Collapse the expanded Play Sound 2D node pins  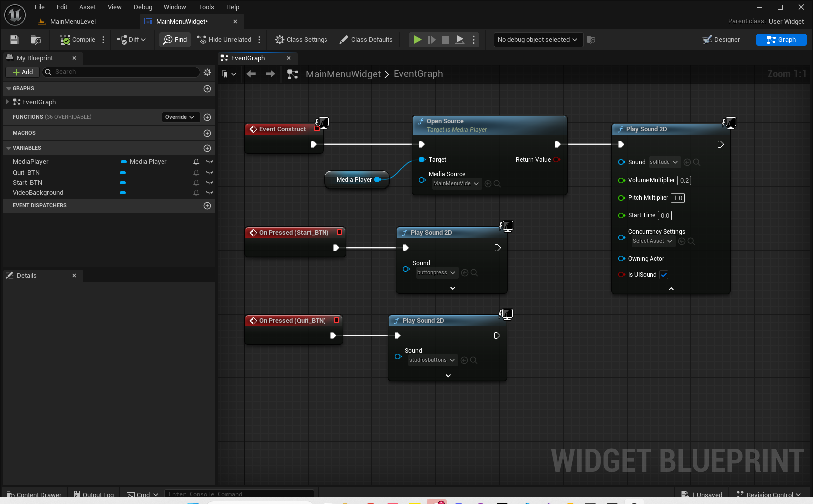(671, 289)
